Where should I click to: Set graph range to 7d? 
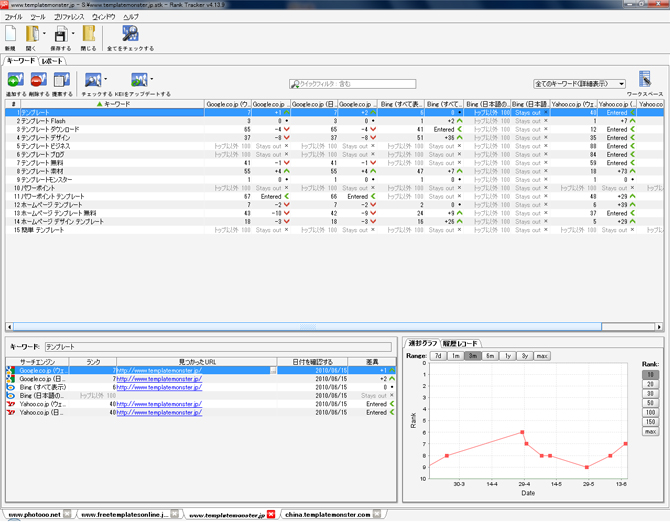438,356
